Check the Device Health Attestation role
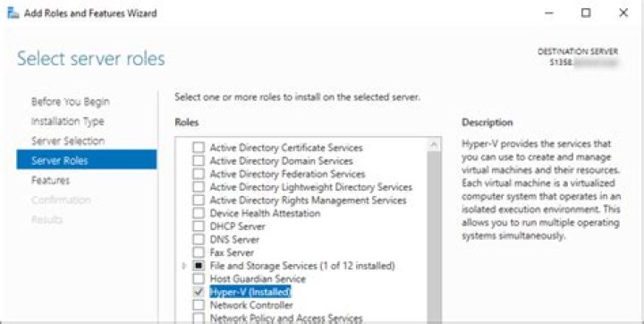The width and height of the screenshot is (644, 324). [199, 213]
